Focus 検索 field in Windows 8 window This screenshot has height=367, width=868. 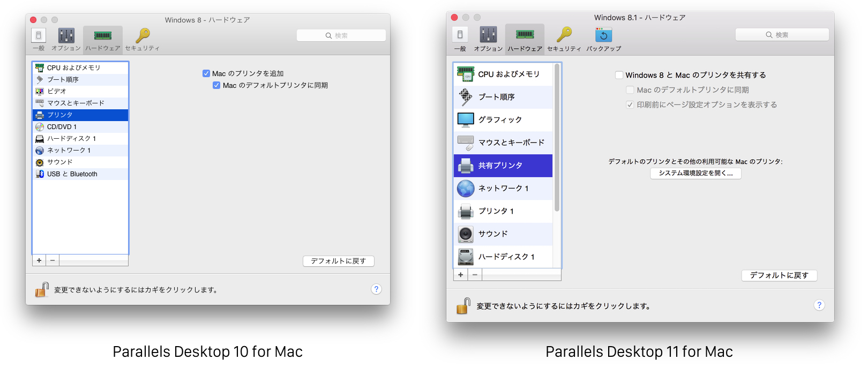tap(341, 35)
